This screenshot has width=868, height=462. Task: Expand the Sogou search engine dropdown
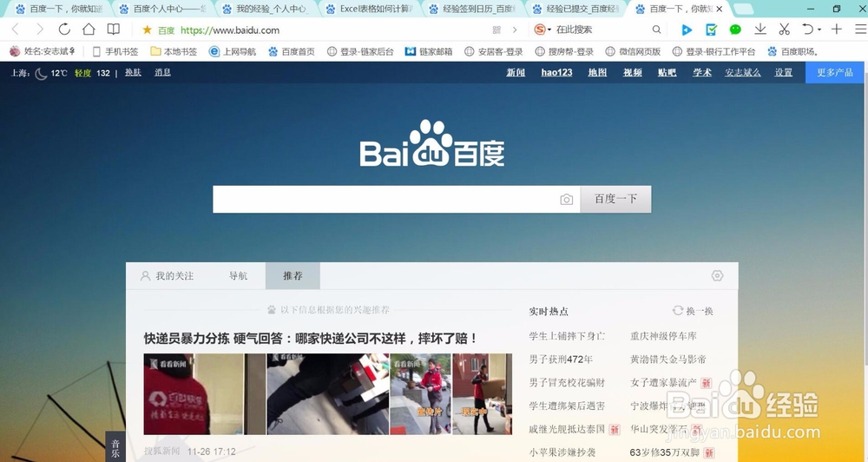click(549, 30)
